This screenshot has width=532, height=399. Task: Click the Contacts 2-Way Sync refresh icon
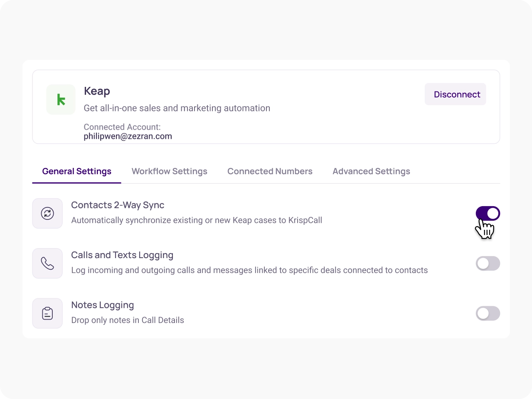click(47, 213)
